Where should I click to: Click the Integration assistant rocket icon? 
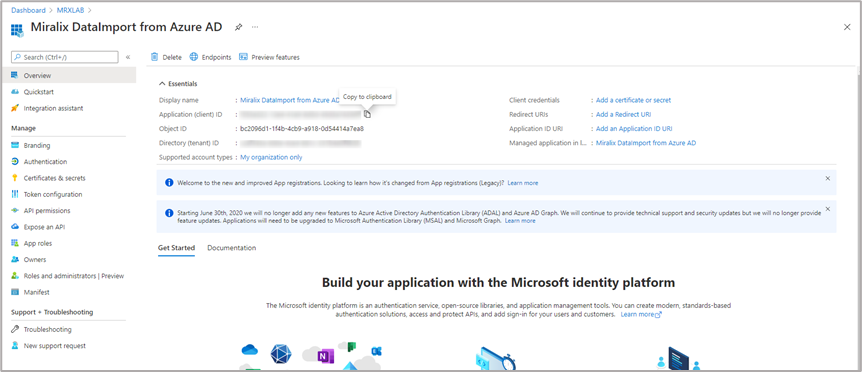[x=15, y=108]
